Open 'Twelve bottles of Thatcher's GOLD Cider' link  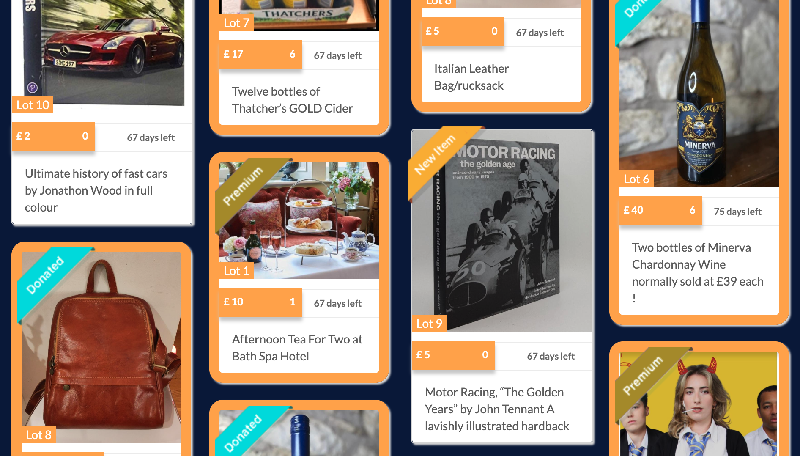[x=292, y=100]
